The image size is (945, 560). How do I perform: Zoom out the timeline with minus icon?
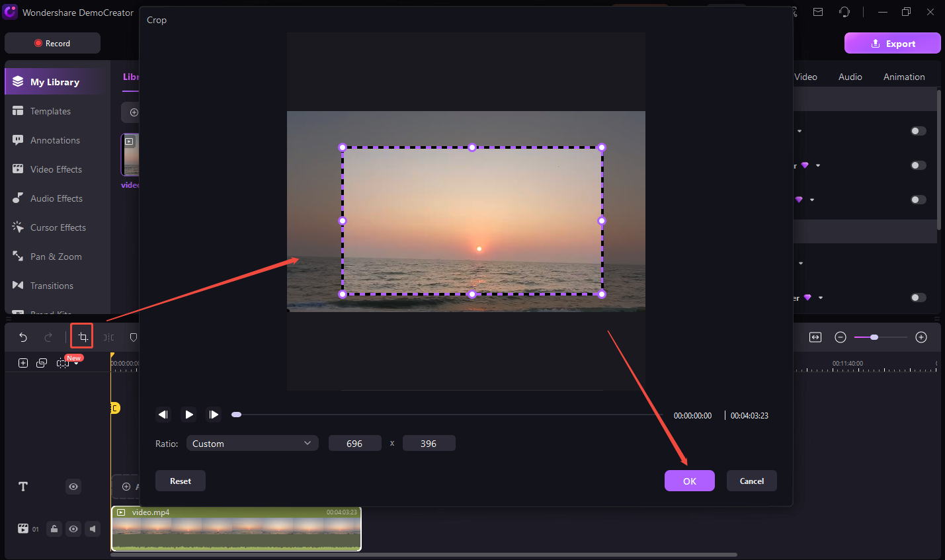pos(841,337)
